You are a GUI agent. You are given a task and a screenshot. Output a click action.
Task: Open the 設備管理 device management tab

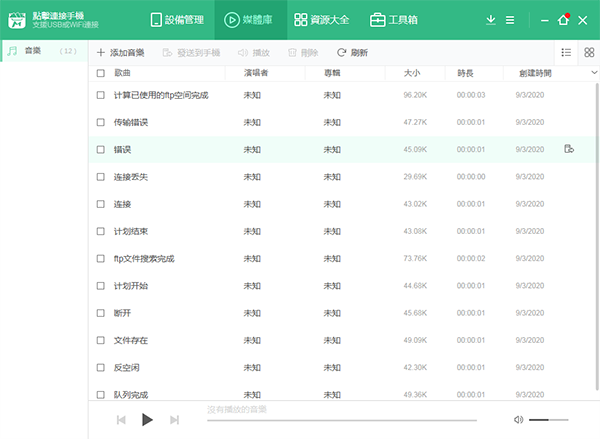click(177, 20)
